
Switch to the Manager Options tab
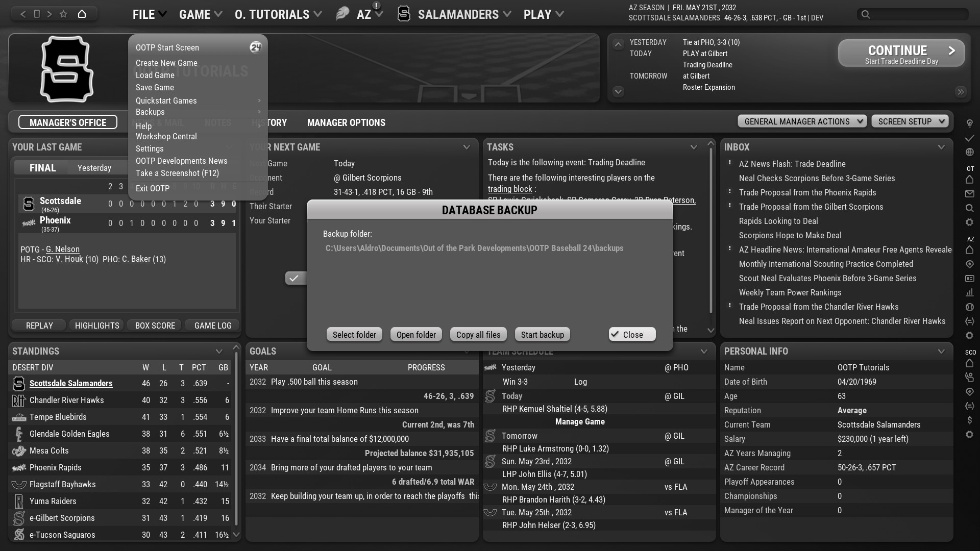(346, 122)
